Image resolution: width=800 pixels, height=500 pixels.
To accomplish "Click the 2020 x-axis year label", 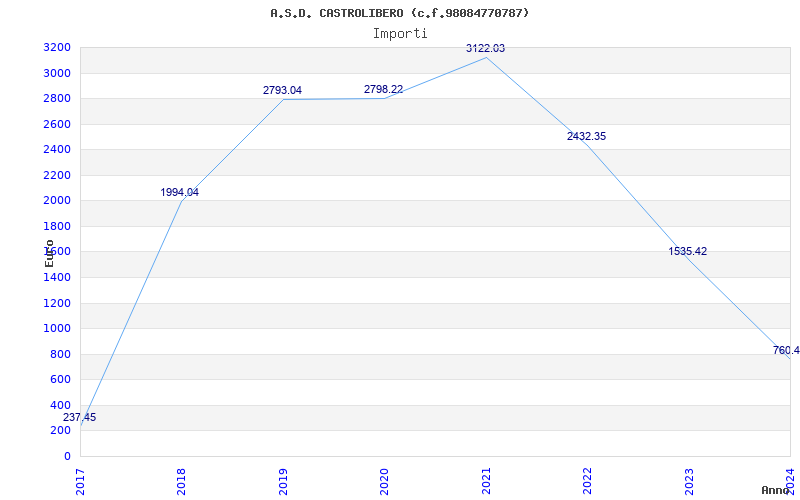I will coord(384,482).
